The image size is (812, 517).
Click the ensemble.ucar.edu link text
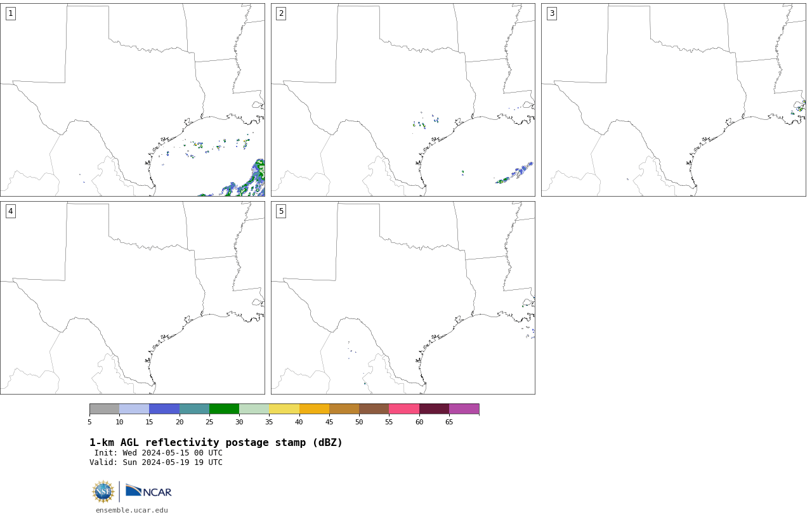(132, 510)
